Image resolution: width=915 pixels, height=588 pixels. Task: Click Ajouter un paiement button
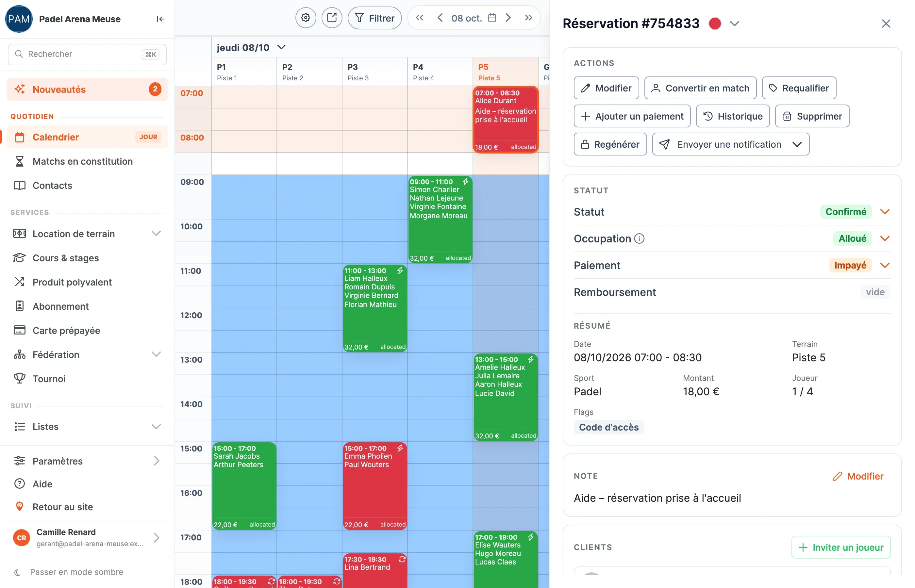(632, 116)
